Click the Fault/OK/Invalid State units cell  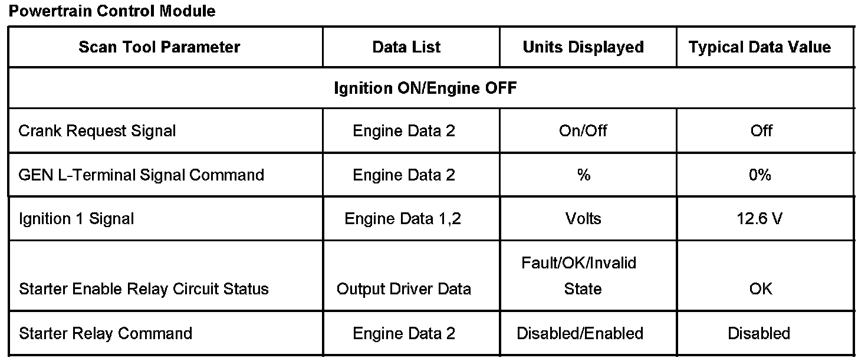point(579,275)
